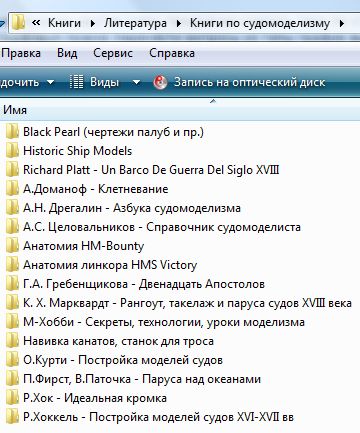Image resolution: width=360 pixels, height=433 pixels.
Task: Select Р.Хоккель - Постройка моделей судов XVI-XVII name
Action: point(158,417)
